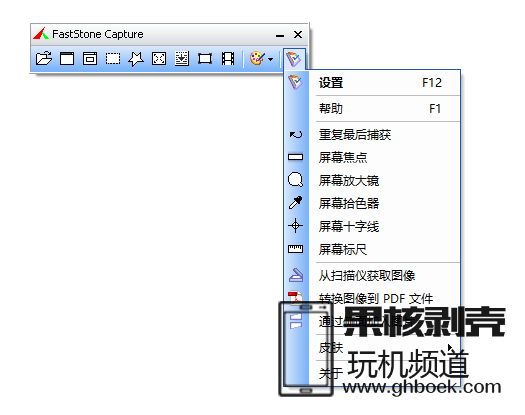
Task: Launch 屏幕拾色器 from menu
Action: (384, 203)
